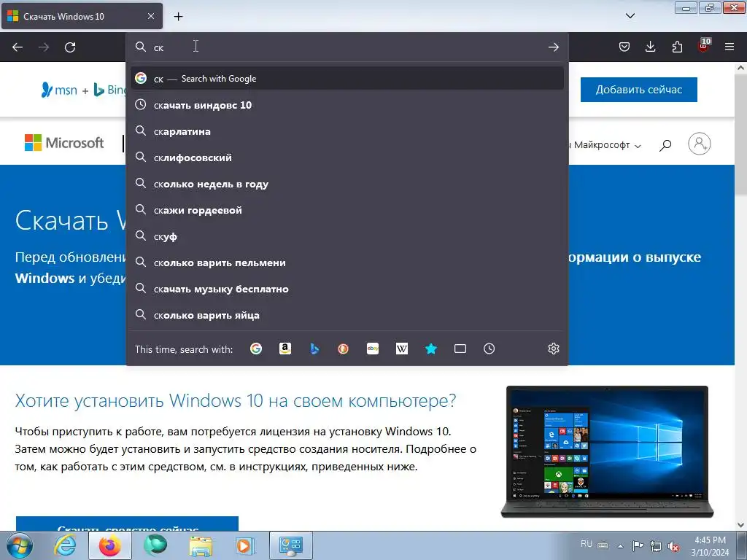
Task: Select suggestion 'сколько недель в году'
Action: 347,184
